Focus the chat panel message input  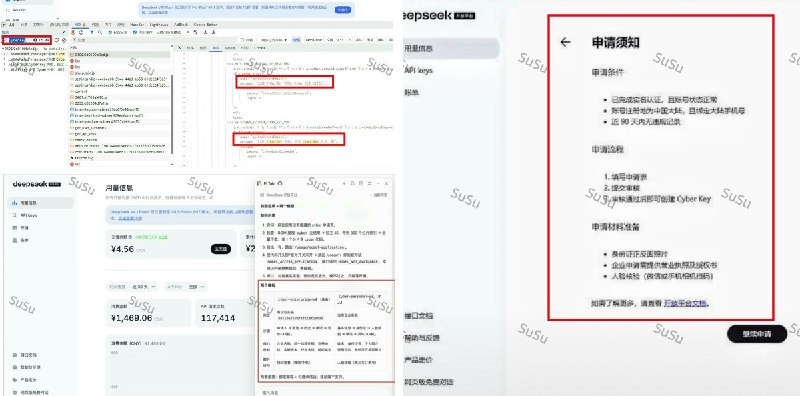[x=324, y=391]
